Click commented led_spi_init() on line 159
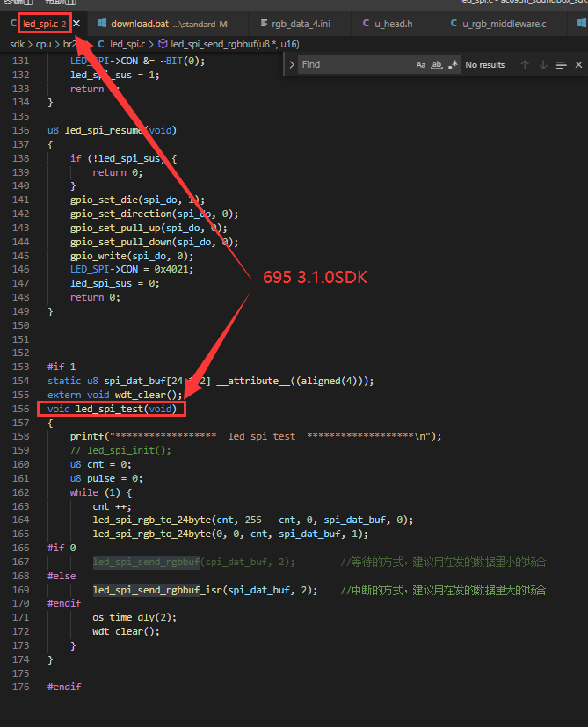588x727 pixels. pos(120,450)
